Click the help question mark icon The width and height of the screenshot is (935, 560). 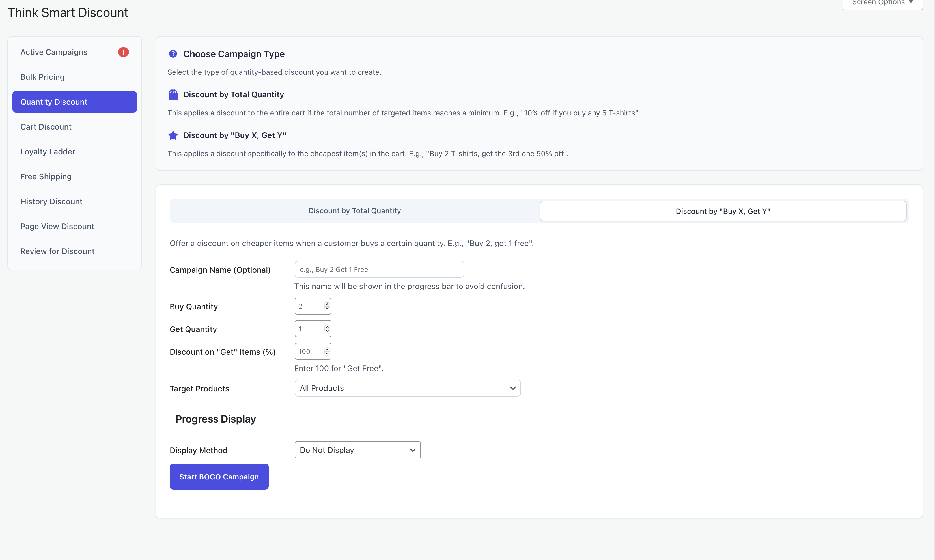173,53
